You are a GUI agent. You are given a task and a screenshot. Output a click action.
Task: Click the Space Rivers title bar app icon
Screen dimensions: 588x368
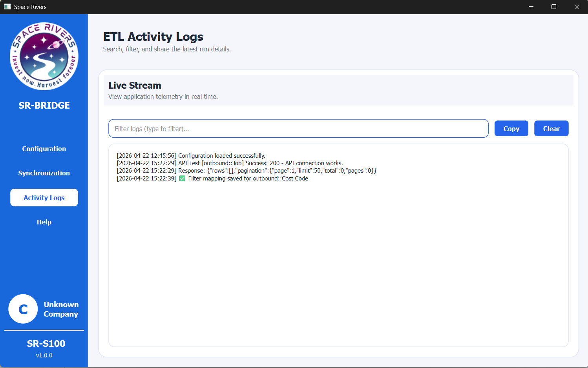[7, 7]
